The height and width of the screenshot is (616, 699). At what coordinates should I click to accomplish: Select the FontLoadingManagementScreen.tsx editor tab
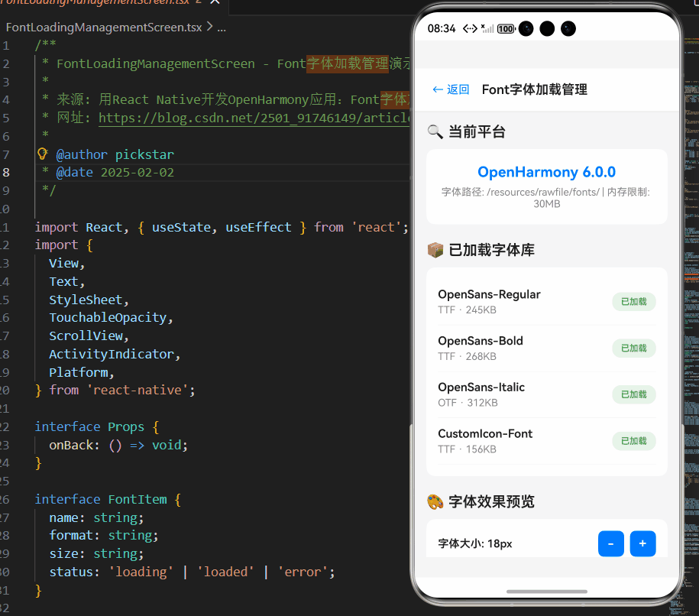coord(114,4)
